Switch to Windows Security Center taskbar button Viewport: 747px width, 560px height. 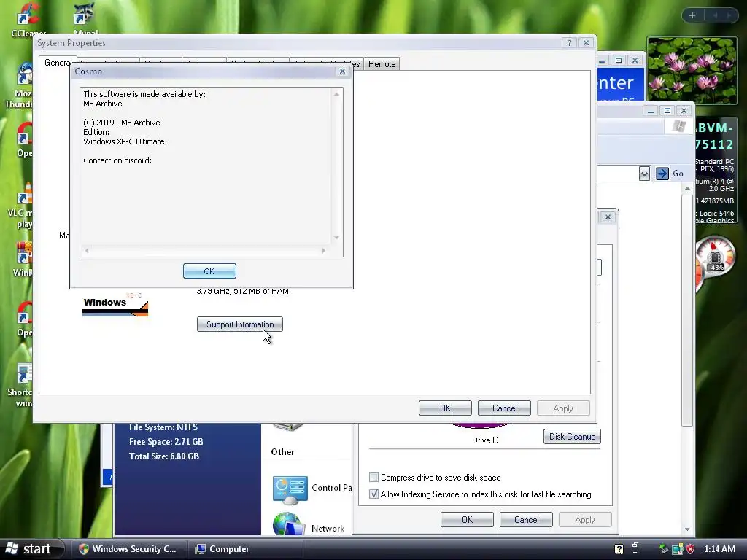(x=128, y=549)
